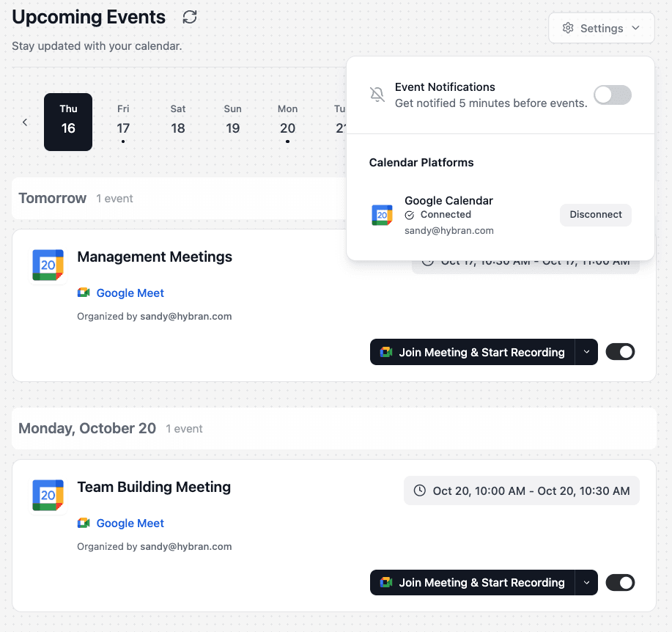Click Google Meet icon under Management Meetings
Viewport: 672px width, 632px height.
click(x=84, y=293)
